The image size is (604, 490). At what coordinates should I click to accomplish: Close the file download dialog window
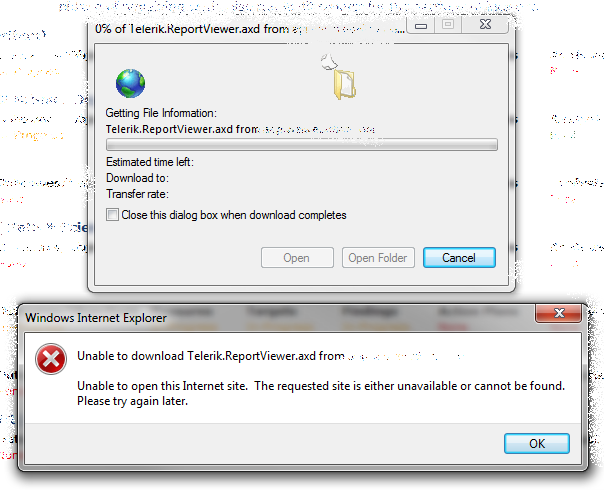coord(485,25)
